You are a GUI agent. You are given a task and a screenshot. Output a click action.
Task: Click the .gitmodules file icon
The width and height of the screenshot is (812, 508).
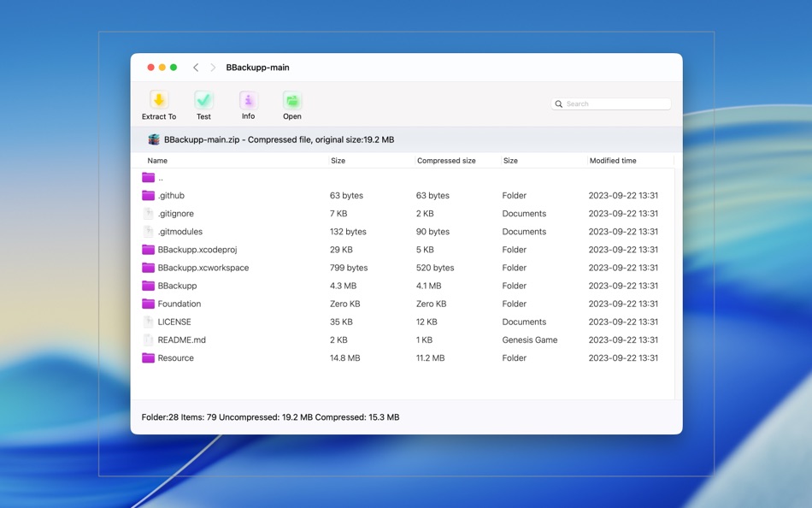[x=149, y=232]
